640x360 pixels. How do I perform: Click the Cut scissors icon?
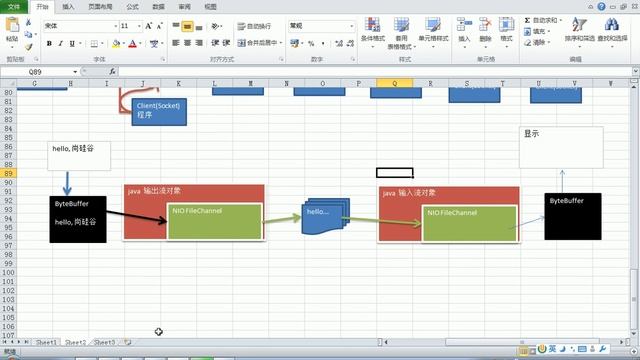(x=28, y=22)
